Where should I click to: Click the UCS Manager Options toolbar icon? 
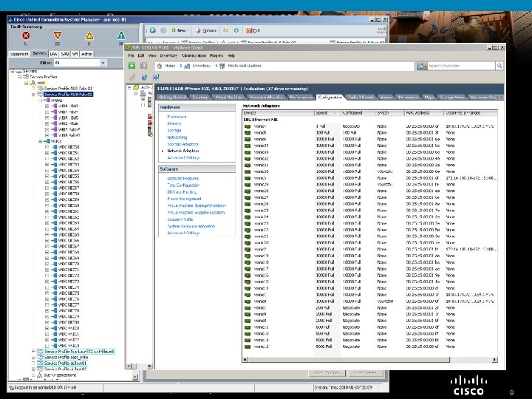tap(199, 30)
